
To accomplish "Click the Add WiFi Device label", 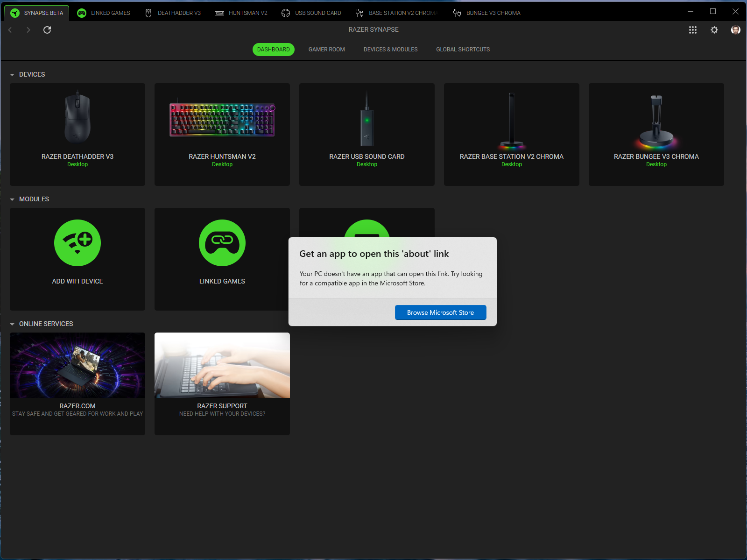I will [78, 281].
